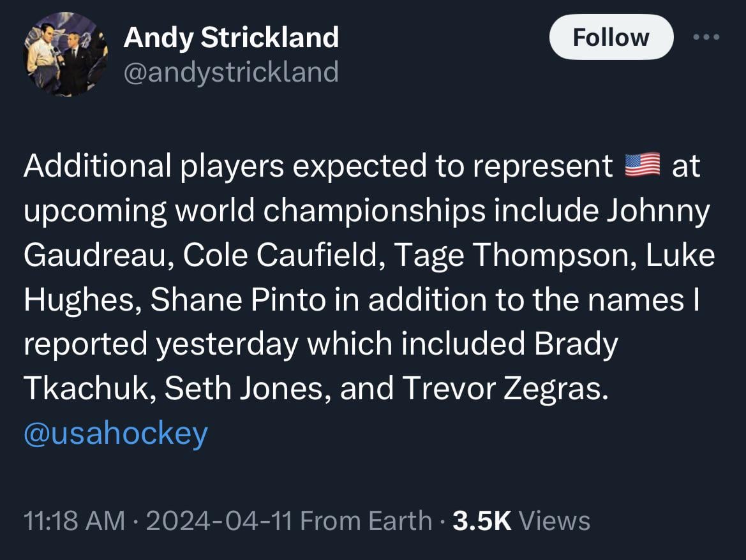Click "Shane Pinto" in the tweet text
The height and width of the screenshot is (560, 746).
coord(238,300)
